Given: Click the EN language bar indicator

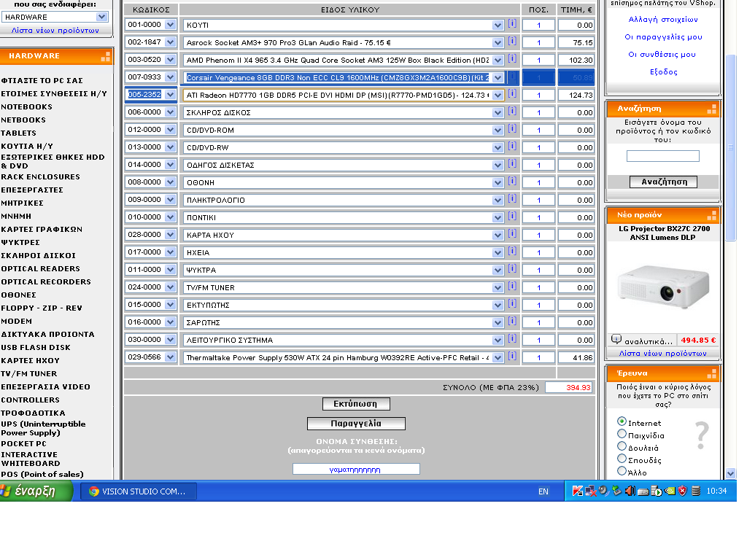Looking at the screenshot, I should 543,491.
